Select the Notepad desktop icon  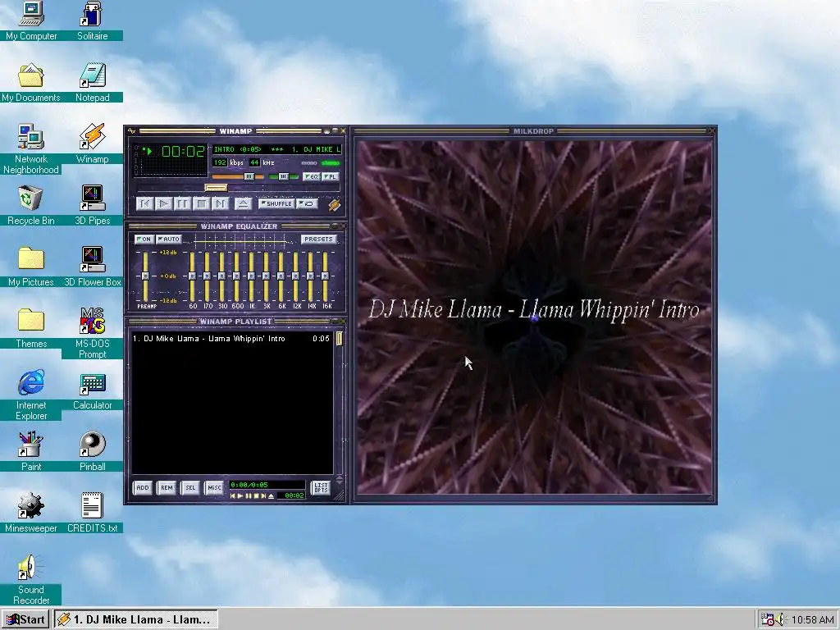tap(92, 82)
